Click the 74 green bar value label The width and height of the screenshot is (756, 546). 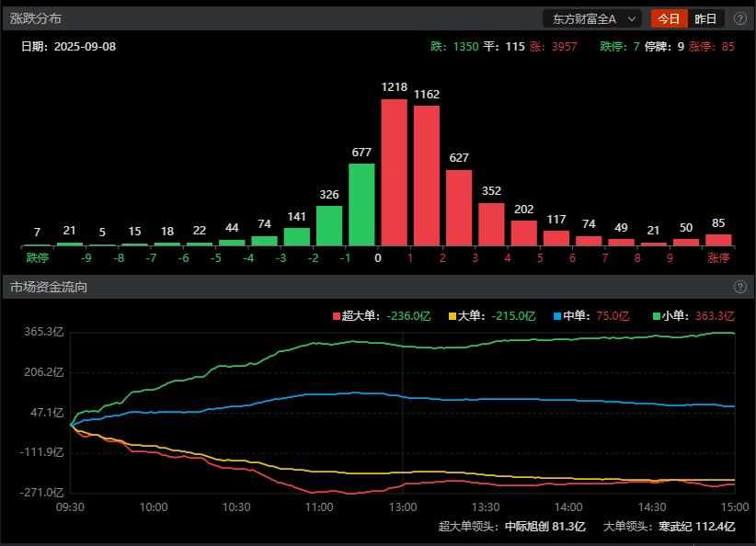[264, 224]
